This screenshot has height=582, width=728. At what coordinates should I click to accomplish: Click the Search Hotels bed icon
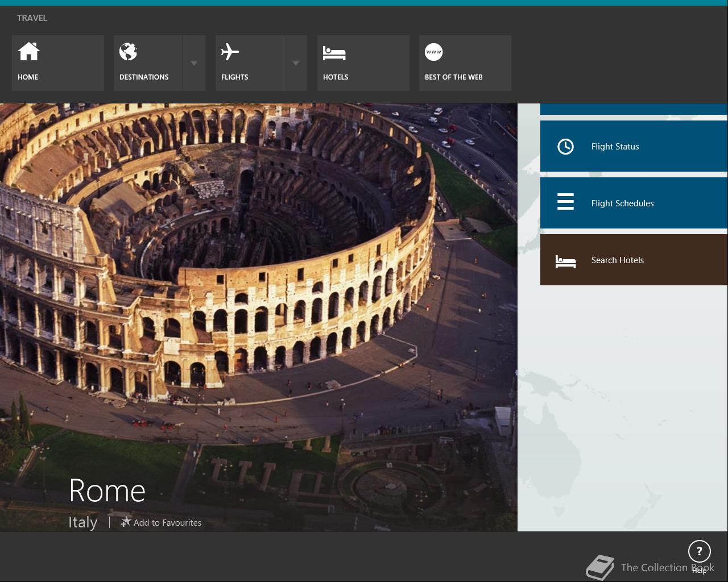coord(565,261)
